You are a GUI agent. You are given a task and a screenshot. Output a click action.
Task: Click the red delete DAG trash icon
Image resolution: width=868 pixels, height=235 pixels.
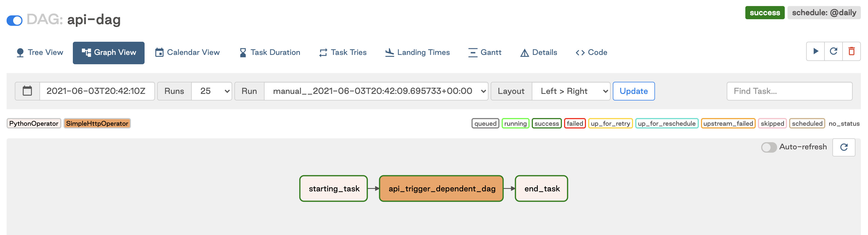(852, 51)
